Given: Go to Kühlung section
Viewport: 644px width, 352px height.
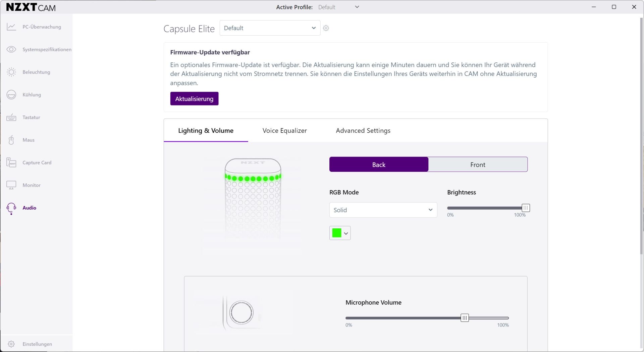Looking at the screenshot, I should [32, 95].
